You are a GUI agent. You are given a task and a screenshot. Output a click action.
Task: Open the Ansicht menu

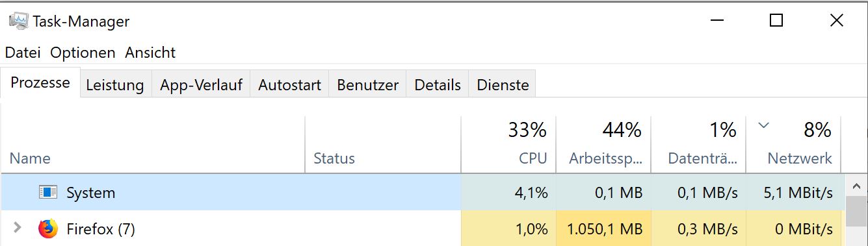click(x=150, y=53)
